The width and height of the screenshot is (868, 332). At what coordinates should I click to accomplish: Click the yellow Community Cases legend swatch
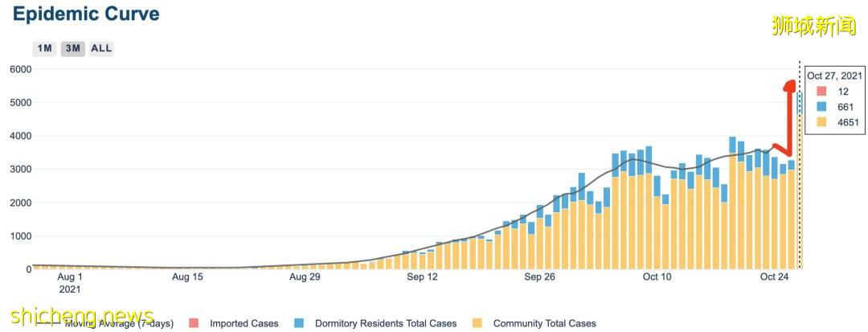tap(477, 323)
